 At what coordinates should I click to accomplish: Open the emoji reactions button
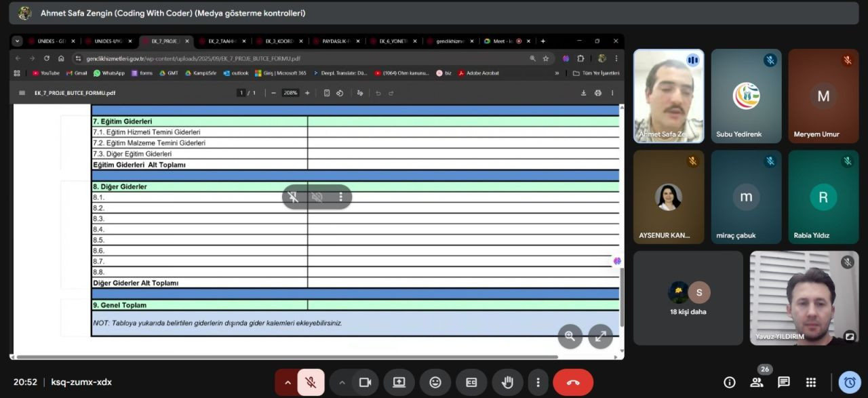click(435, 382)
